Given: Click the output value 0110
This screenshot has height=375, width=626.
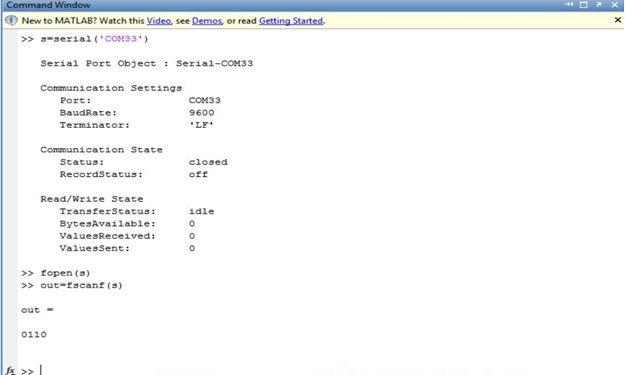Looking at the screenshot, I should point(34,335).
